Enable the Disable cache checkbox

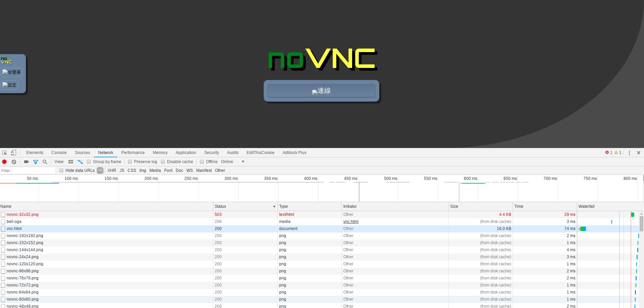click(x=163, y=162)
